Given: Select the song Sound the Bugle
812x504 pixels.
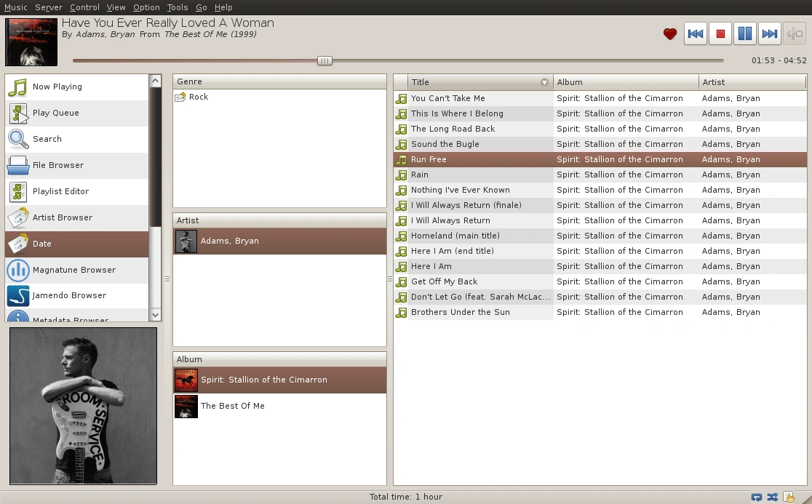Looking at the screenshot, I should tap(600, 145).
